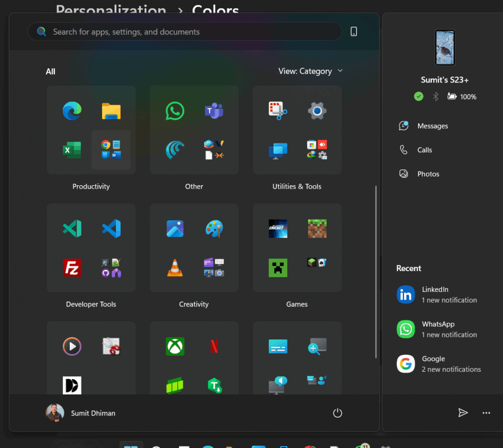The image size is (503, 448).
Task: Launch WhatsApp from the Other category
Action: coord(175,111)
